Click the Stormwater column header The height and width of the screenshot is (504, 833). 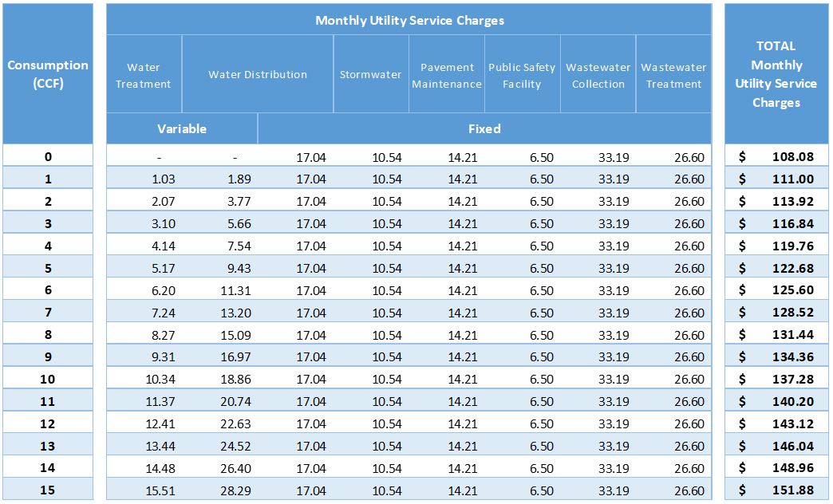point(370,74)
